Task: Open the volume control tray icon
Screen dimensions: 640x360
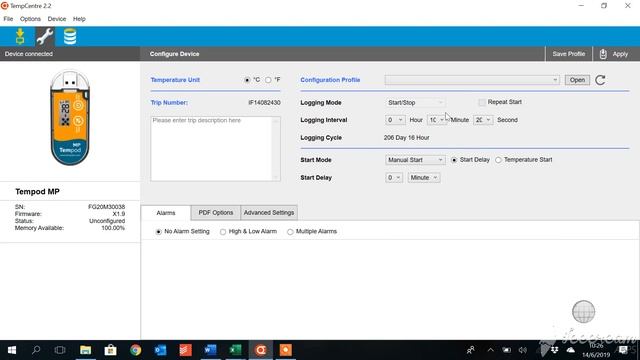Action: click(522, 350)
